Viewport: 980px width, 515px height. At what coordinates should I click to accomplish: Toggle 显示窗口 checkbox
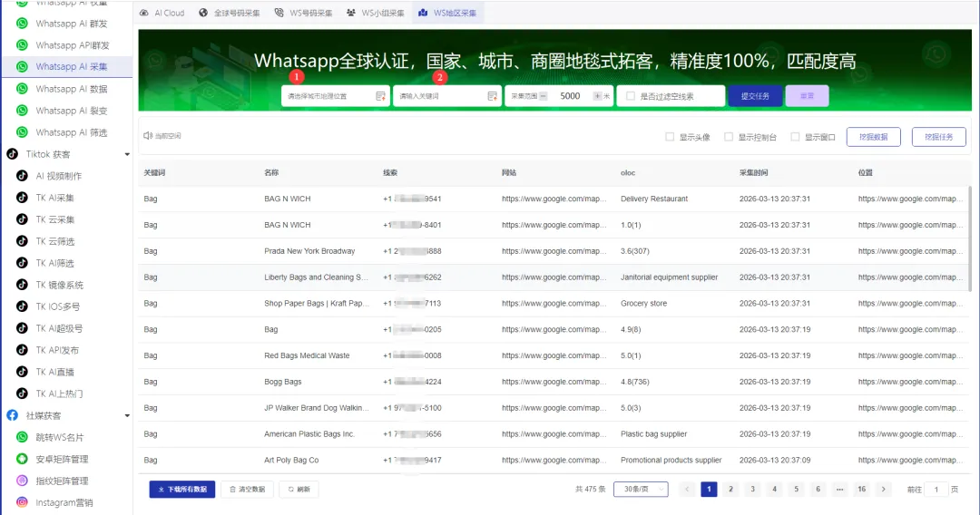pyautogui.click(x=795, y=137)
